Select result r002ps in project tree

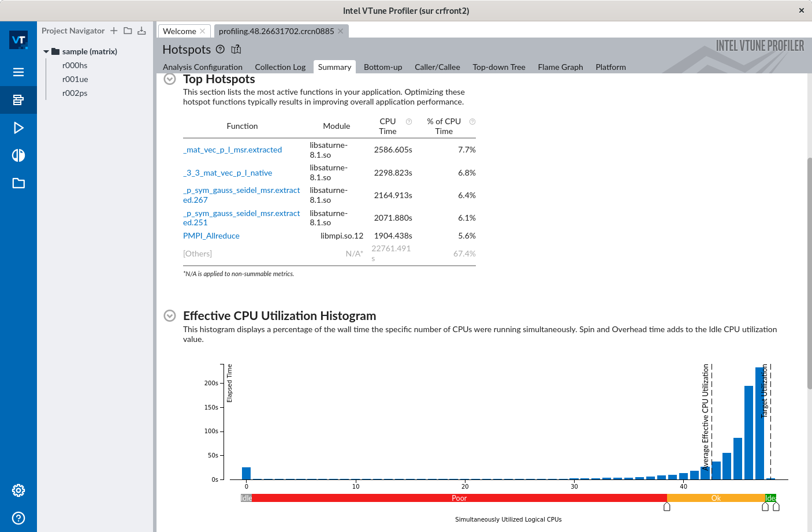[75, 93]
